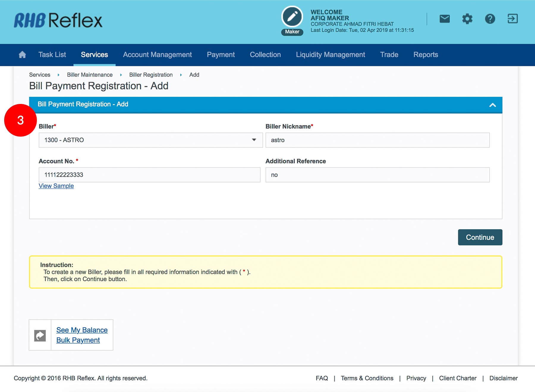Click the Maker pencil profile icon
The image size is (535, 392).
(292, 17)
